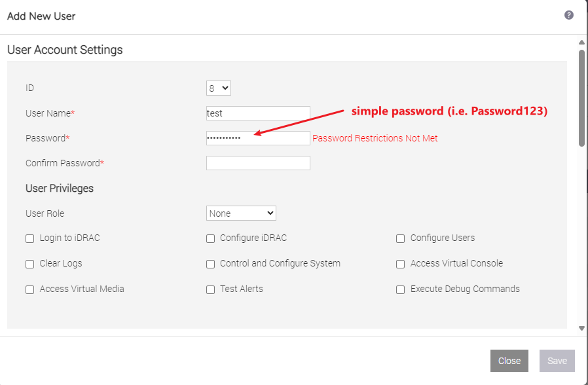
Task: Click the Confirm Password field
Action: (x=257, y=162)
